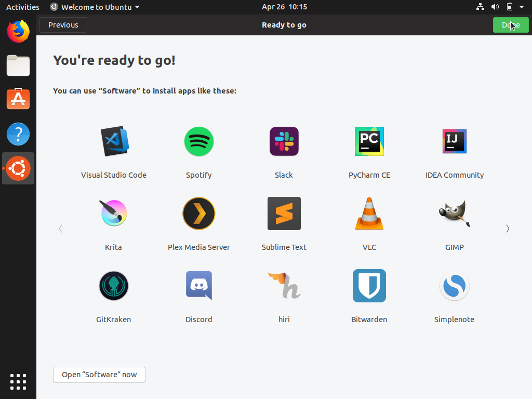Select the VLC traffic cone icon
Screen dimensions: 532x399
click(369, 214)
